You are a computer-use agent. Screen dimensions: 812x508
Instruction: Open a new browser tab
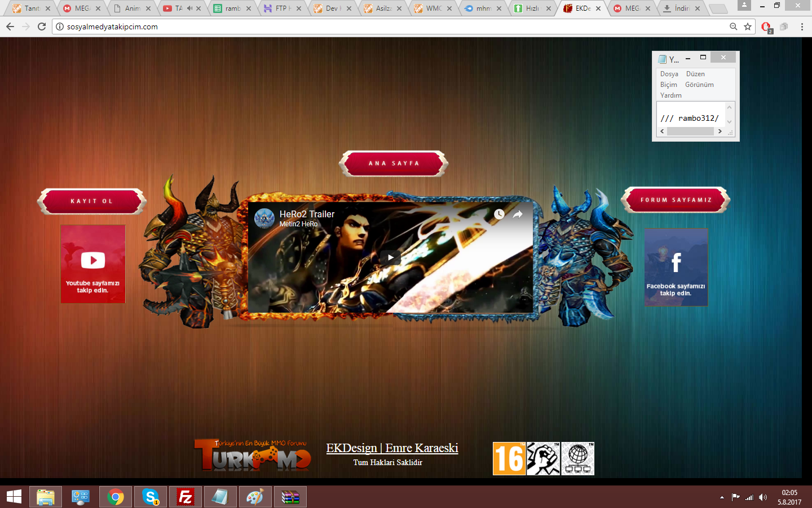point(717,8)
